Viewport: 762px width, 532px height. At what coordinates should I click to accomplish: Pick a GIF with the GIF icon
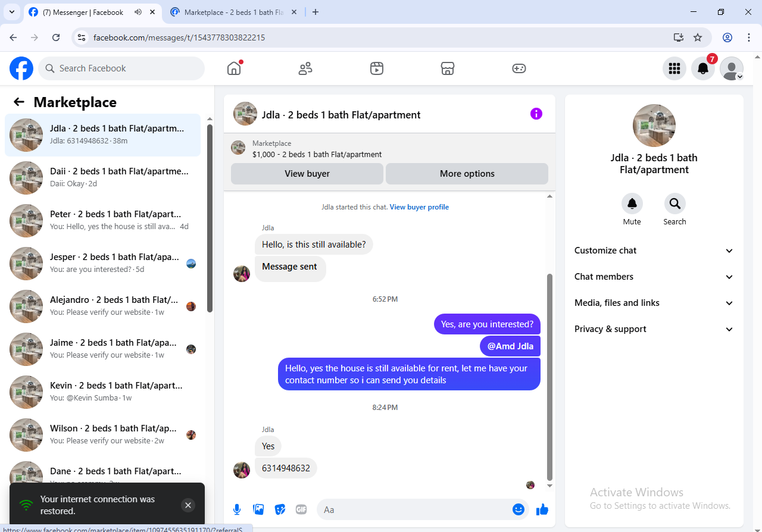301,509
